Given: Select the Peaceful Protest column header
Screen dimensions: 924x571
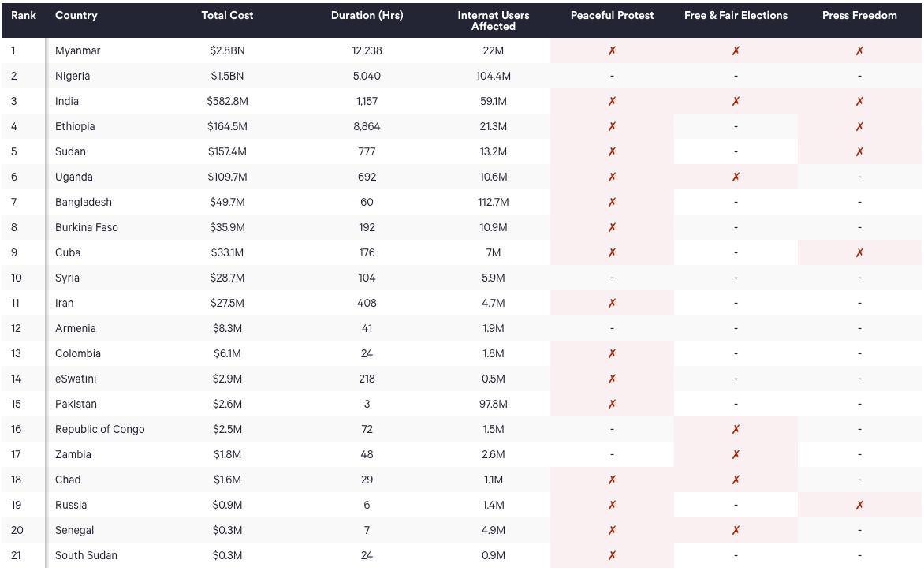Looking at the screenshot, I should click(x=612, y=15).
